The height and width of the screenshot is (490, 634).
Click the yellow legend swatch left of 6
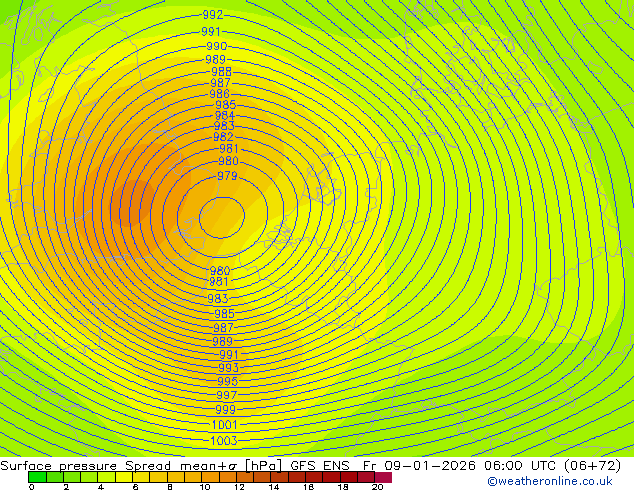click(124, 477)
